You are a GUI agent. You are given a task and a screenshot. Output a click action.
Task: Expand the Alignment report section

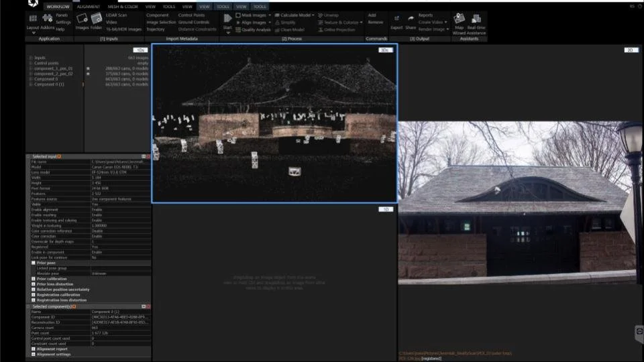click(34, 349)
